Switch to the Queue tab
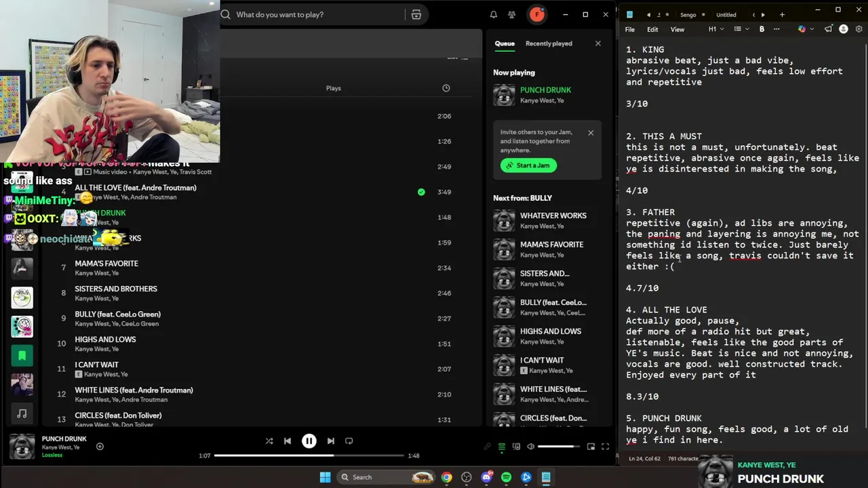This screenshot has height=488, width=868. (505, 43)
